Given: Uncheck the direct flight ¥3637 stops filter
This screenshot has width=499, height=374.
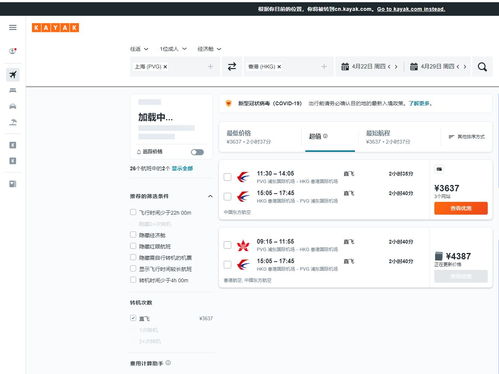Looking at the screenshot, I should [x=133, y=318].
